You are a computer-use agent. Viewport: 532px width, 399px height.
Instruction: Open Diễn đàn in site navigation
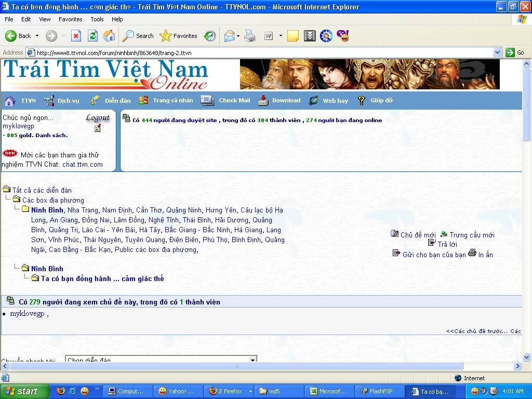tap(117, 101)
